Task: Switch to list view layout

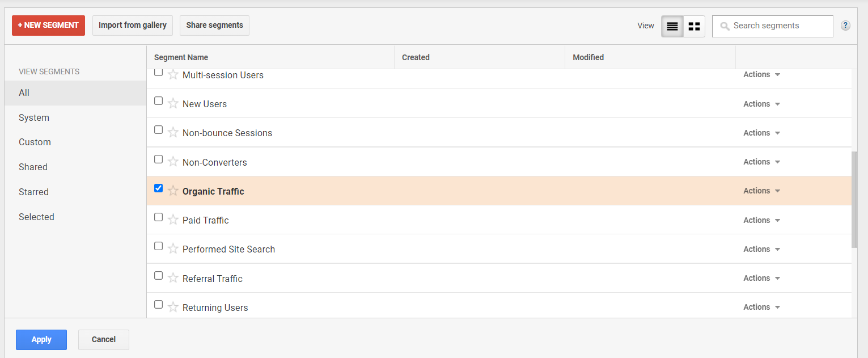Action: pos(672,26)
